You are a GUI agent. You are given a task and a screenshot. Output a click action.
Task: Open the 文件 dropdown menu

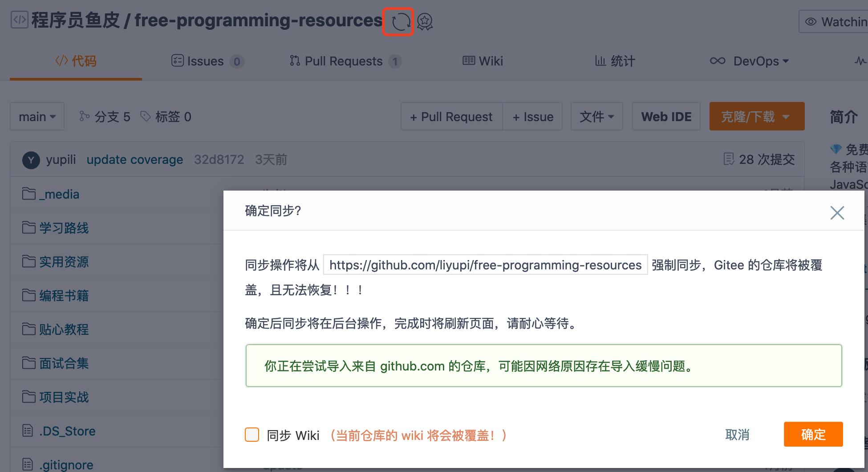pos(596,116)
